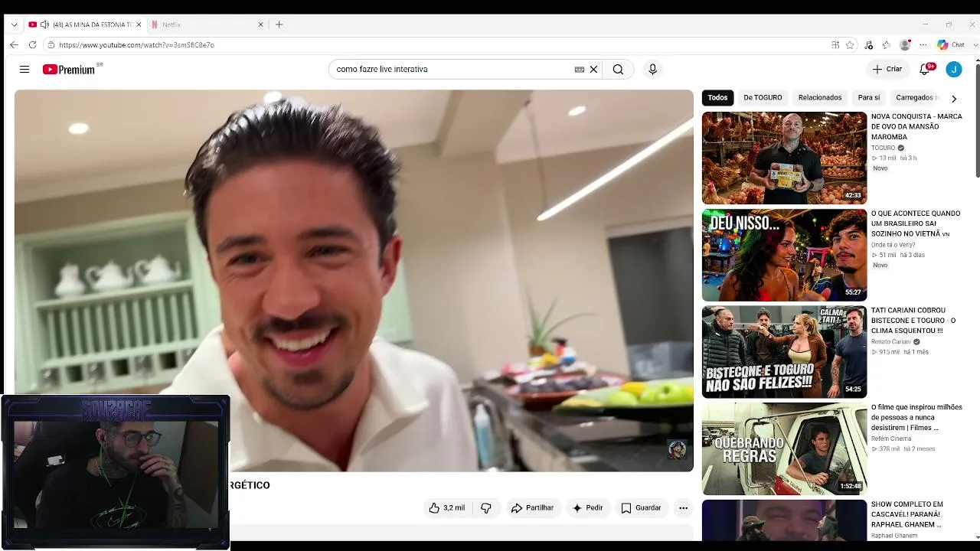Open browser settings and more menu
980x551 pixels.
923,45
